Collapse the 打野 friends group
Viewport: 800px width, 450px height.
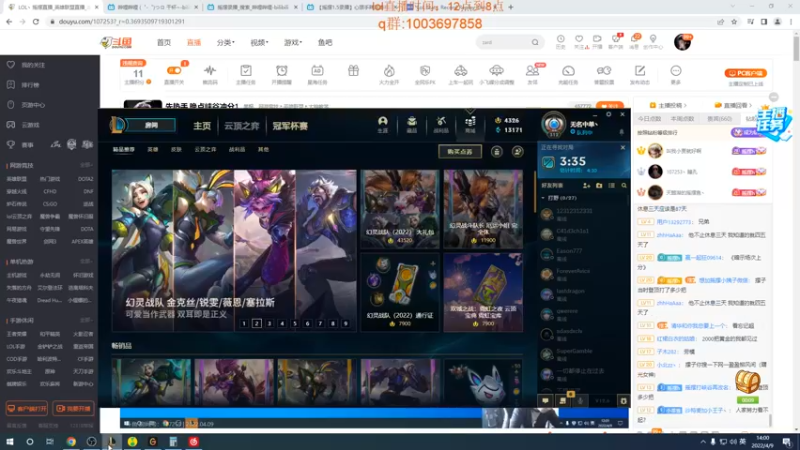pos(559,197)
